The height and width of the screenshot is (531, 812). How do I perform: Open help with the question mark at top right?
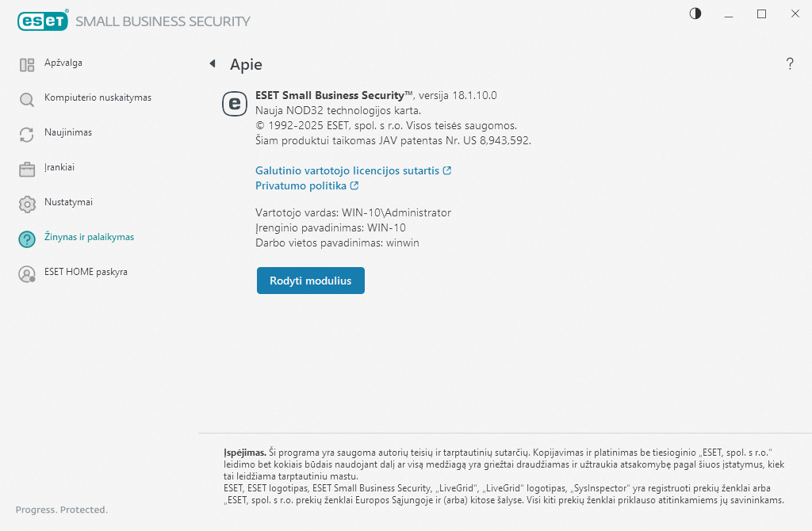click(x=790, y=64)
